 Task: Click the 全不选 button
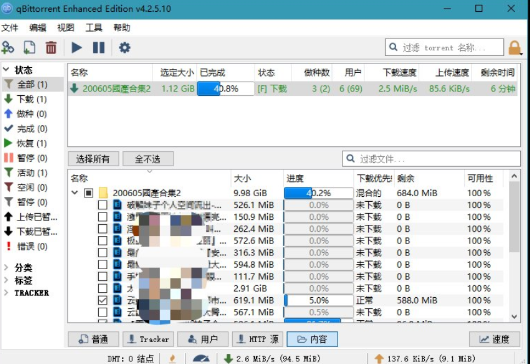coord(148,159)
